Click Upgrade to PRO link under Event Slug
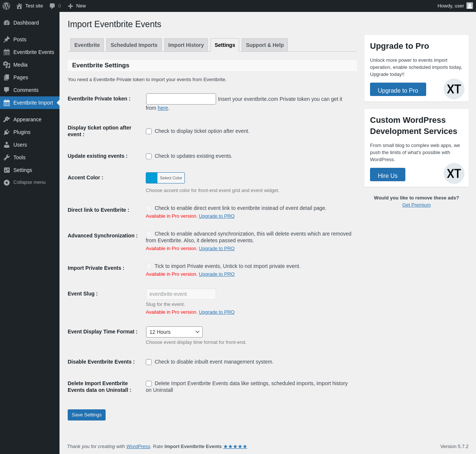476x454 pixels. [217, 312]
